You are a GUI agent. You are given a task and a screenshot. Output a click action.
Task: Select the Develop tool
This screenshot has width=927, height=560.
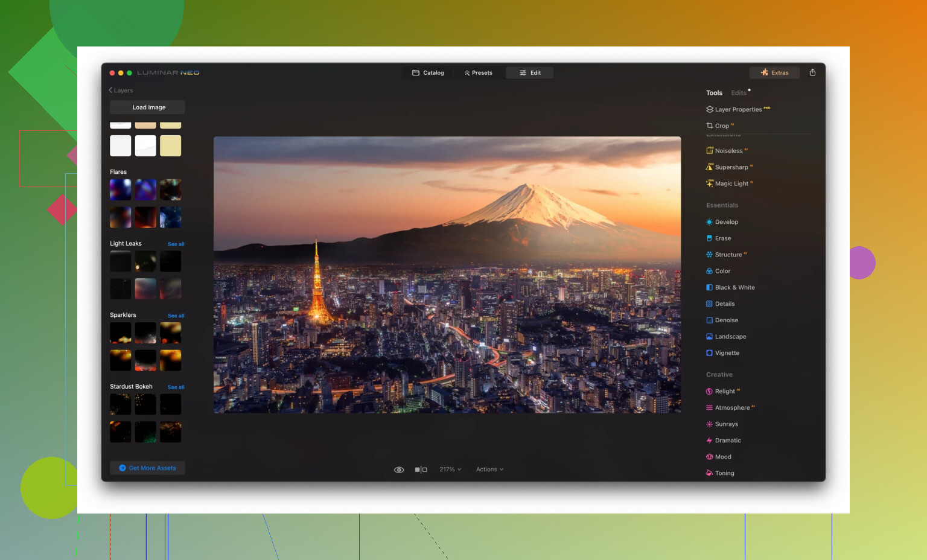(x=726, y=222)
